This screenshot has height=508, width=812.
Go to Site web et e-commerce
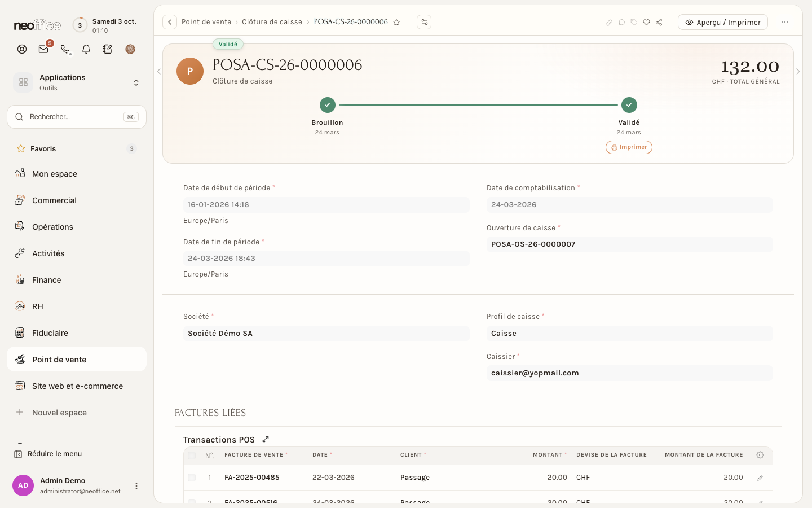pos(77,386)
